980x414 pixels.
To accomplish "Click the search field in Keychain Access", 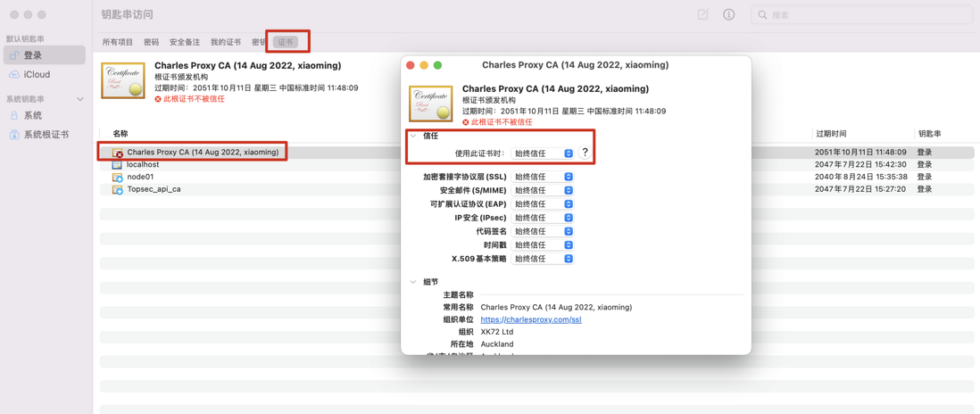I will [862, 14].
